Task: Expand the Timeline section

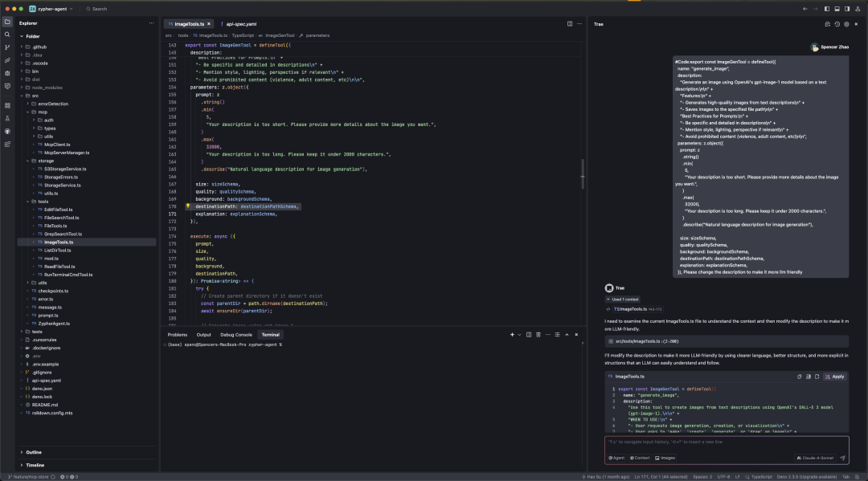Action: pyautogui.click(x=22, y=465)
